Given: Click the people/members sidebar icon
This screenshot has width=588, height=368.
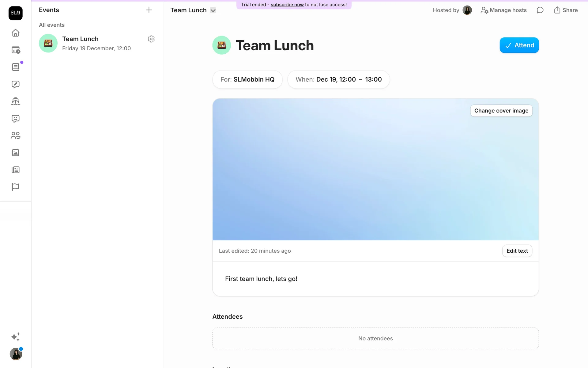Looking at the screenshot, I should [x=15, y=136].
